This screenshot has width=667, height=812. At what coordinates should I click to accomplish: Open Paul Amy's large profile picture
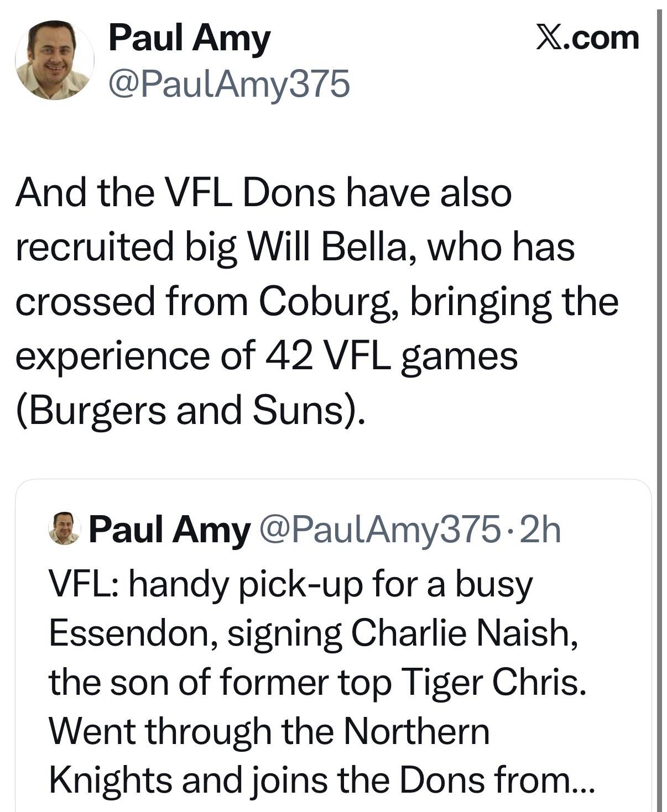point(54,60)
